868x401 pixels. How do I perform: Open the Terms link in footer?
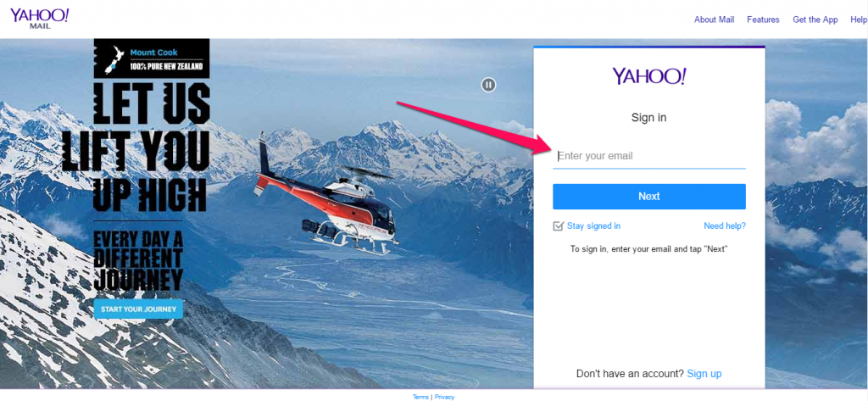pos(420,397)
